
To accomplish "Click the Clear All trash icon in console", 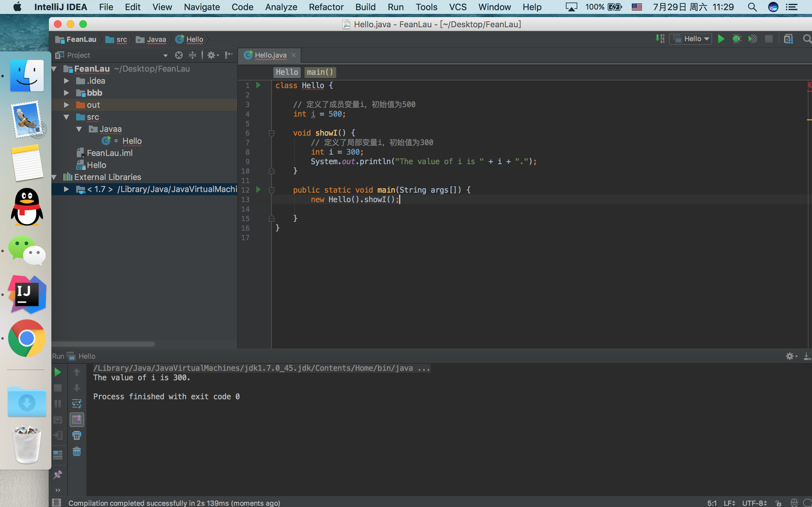I will (77, 451).
